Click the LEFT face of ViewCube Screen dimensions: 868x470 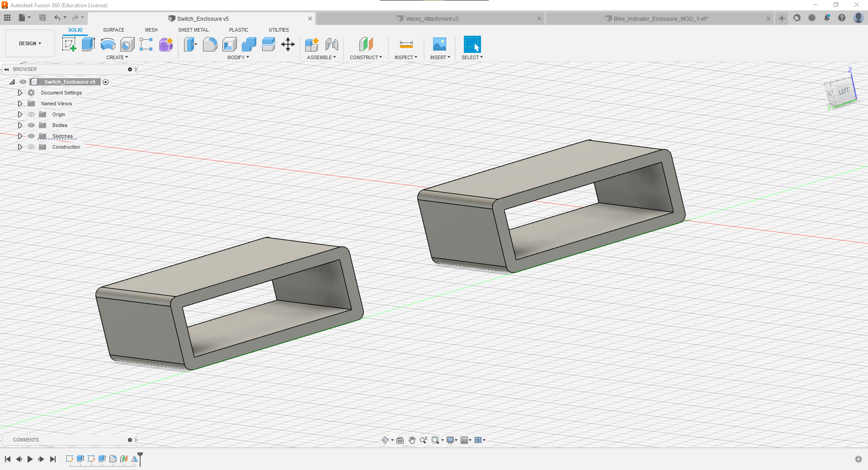point(843,92)
